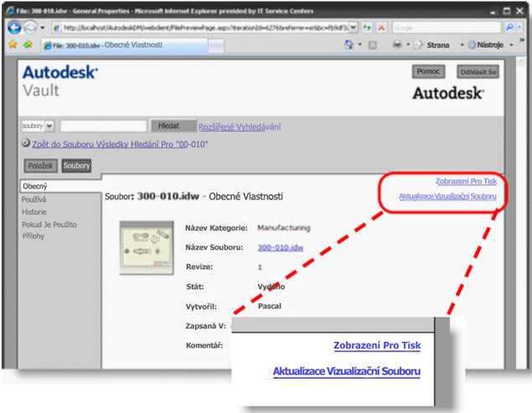Open the Print options dropdown arrow

coord(408,44)
